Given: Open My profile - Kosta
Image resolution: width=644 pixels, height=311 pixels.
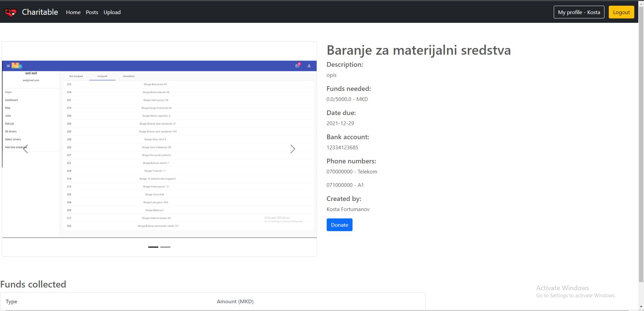Looking at the screenshot, I should click(x=579, y=12).
